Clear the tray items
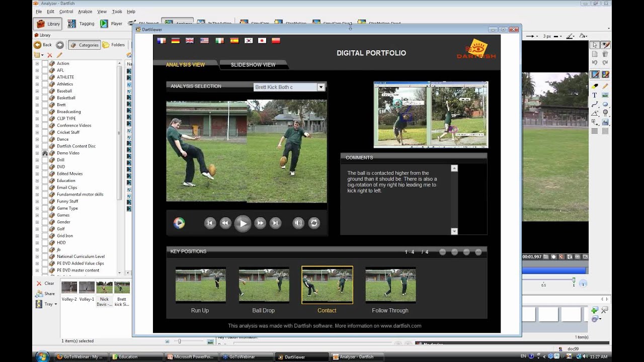The height and width of the screenshot is (362, 644). point(45,284)
